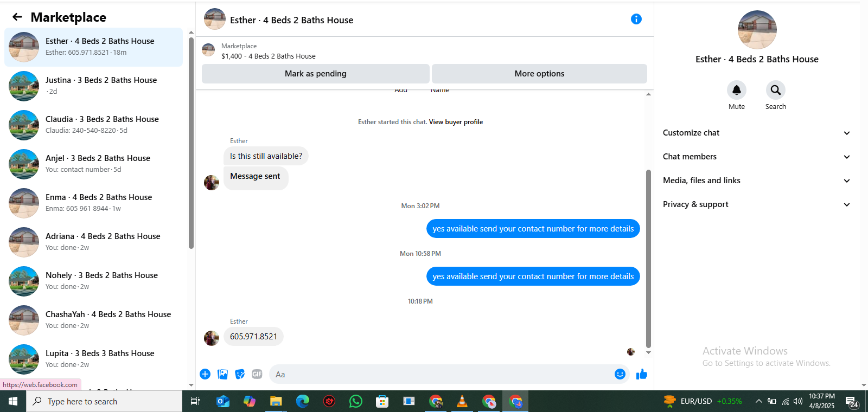Expand the Customize chat section

coord(756,133)
